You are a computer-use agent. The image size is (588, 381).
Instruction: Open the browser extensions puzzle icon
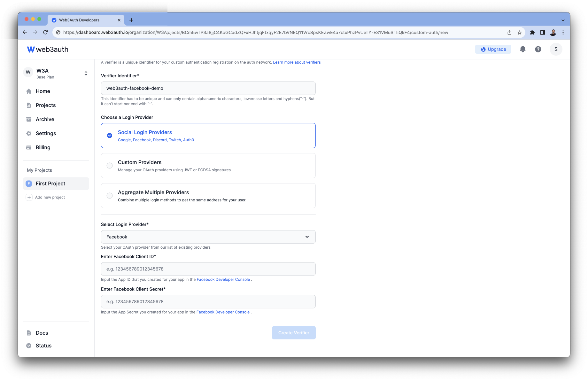coord(532,32)
